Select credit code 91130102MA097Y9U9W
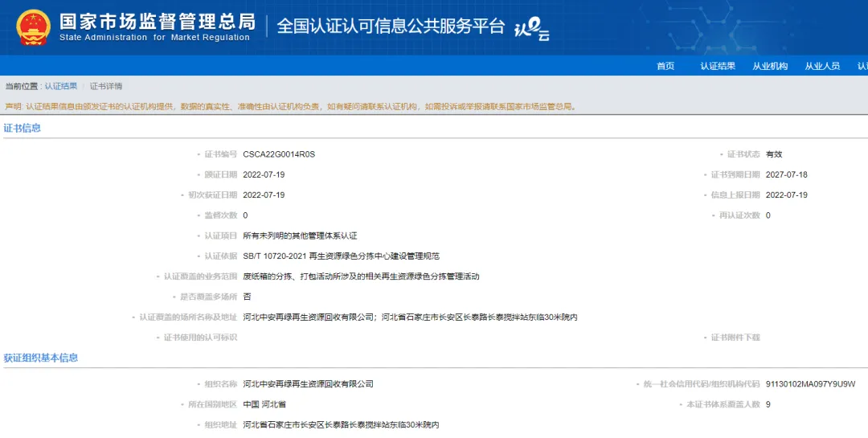Viewport: 868px width, 438px height. [810, 384]
